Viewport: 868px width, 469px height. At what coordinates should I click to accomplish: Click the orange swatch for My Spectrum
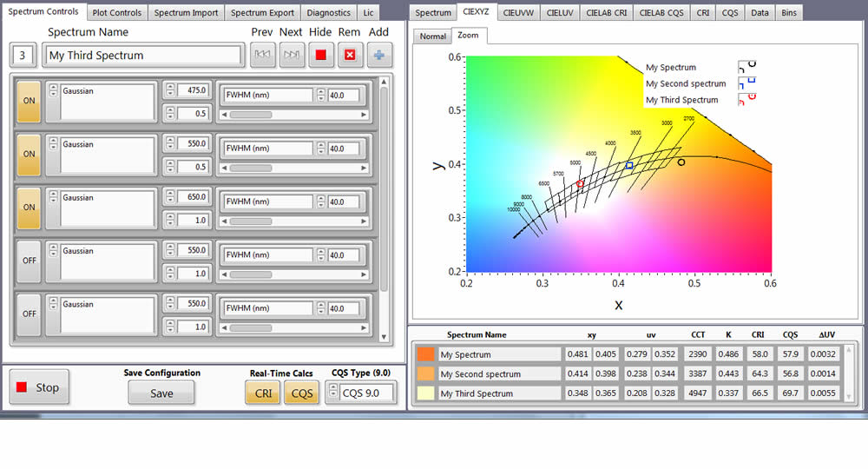click(x=425, y=354)
